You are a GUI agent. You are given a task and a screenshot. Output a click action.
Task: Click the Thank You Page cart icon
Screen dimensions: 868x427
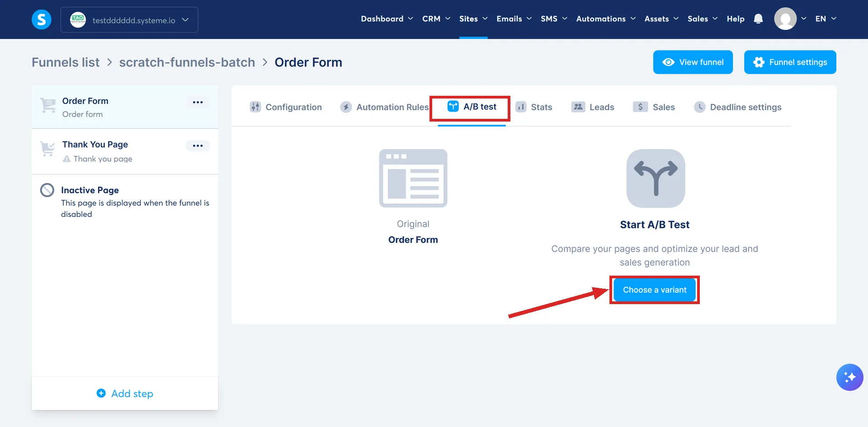[47, 149]
